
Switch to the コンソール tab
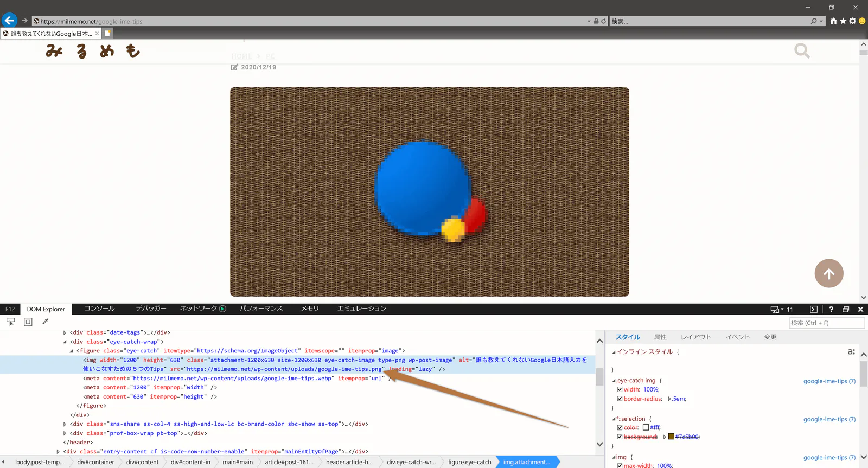click(x=99, y=309)
